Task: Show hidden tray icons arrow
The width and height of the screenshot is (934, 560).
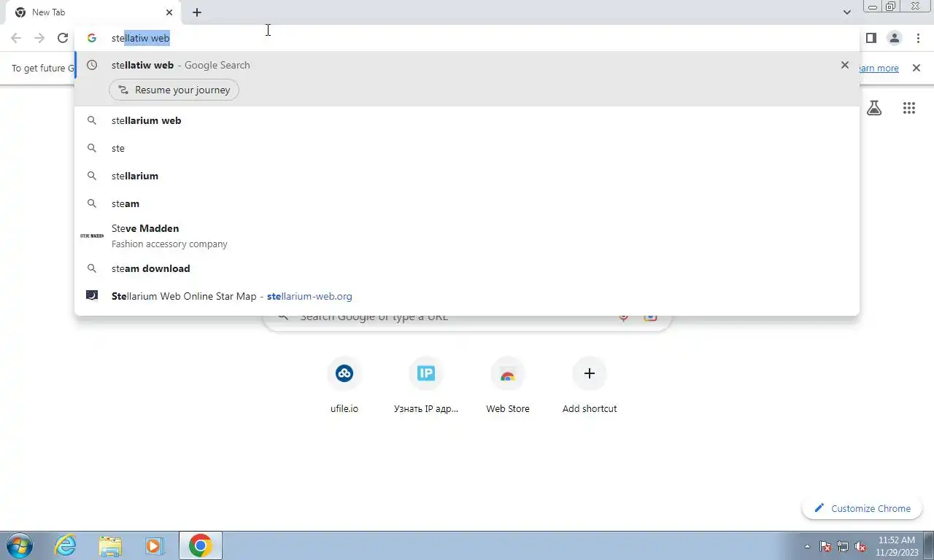Action: (x=807, y=546)
